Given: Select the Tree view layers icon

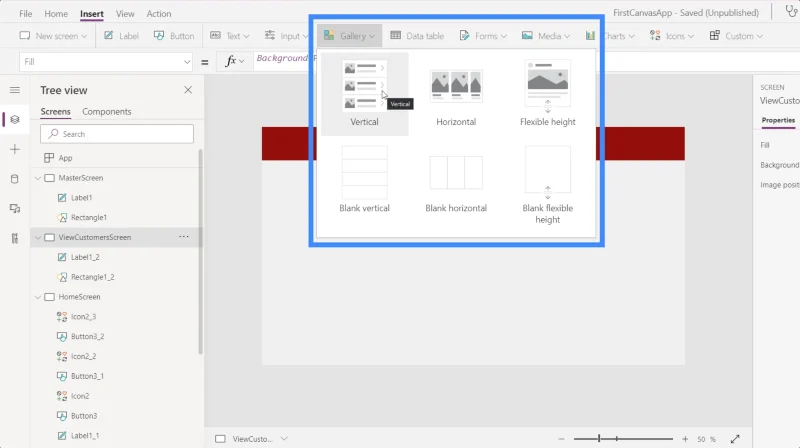Looking at the screenshot, I should pos(15,119).
